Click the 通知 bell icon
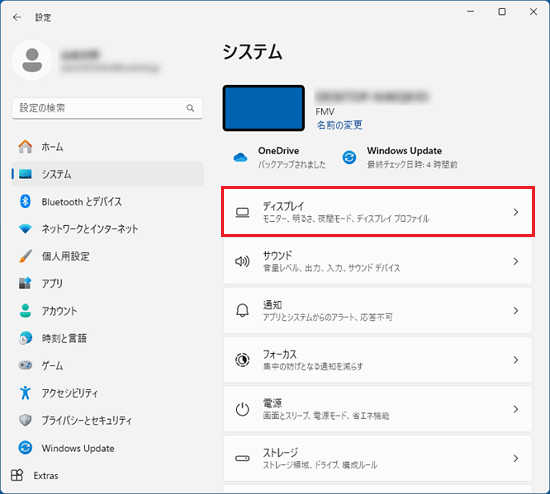Viewport: 550px width, 494px height. 242,311
